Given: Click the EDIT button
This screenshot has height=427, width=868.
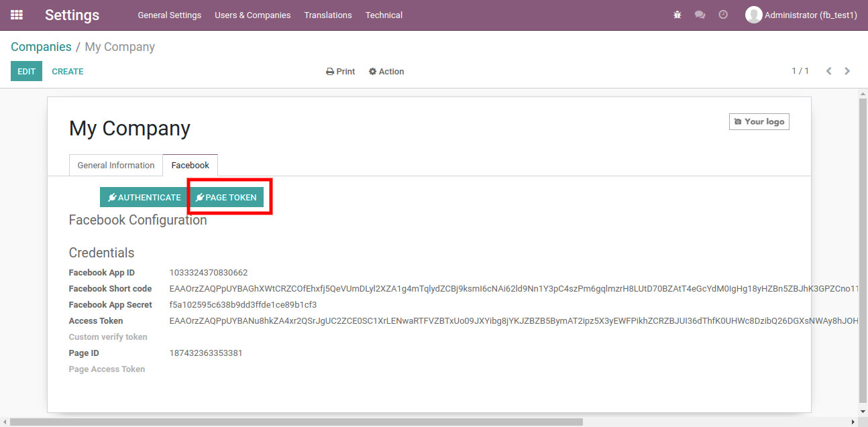Looking at the screenshot, I should [26, 71].
